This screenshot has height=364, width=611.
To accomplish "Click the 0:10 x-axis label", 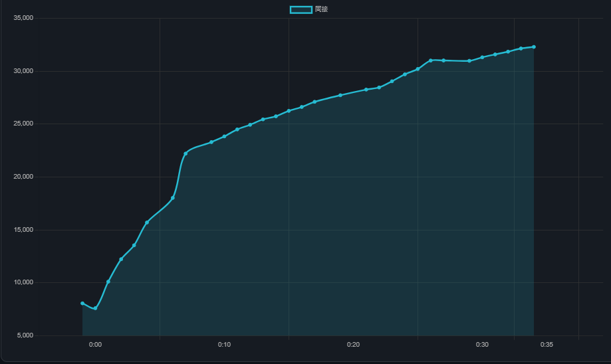I will click(224, 345).
